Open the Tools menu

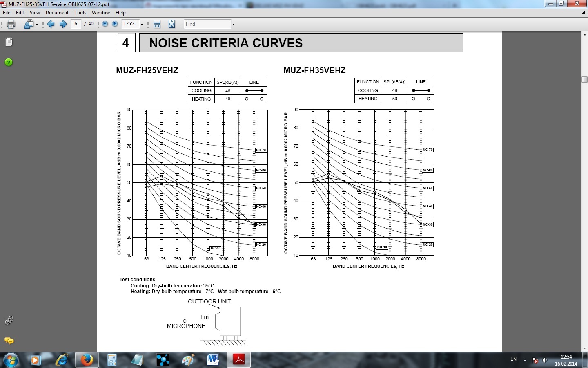pyautogui.click(x=80, y=13)
